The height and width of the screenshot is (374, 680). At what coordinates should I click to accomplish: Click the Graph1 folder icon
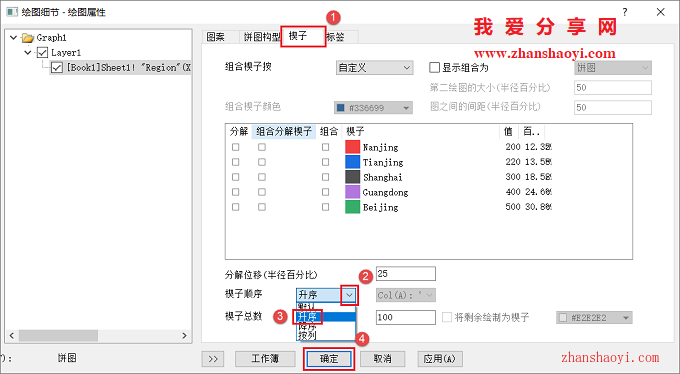[x=27, y=38]
